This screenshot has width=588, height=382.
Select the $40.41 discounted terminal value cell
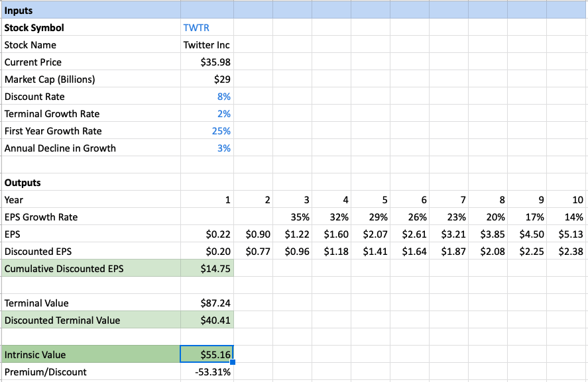click(207, 320)
